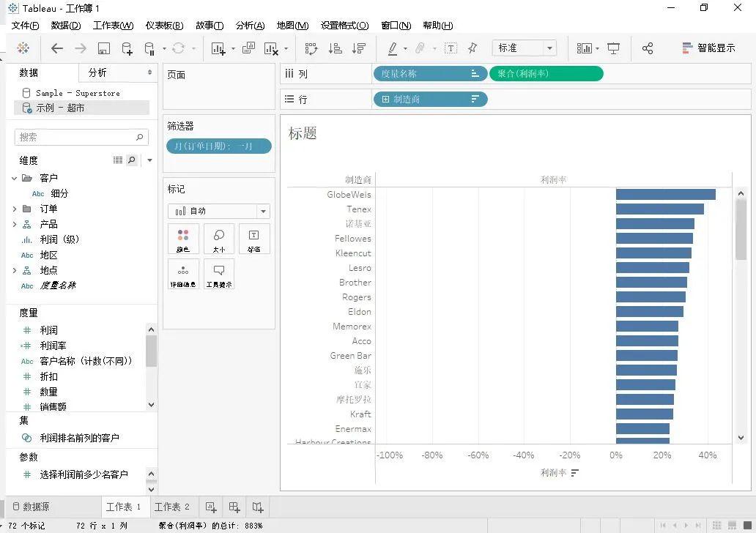This screenshot has width=756, height=533.
Task: Click the new story tab icon
Action: 258,507
